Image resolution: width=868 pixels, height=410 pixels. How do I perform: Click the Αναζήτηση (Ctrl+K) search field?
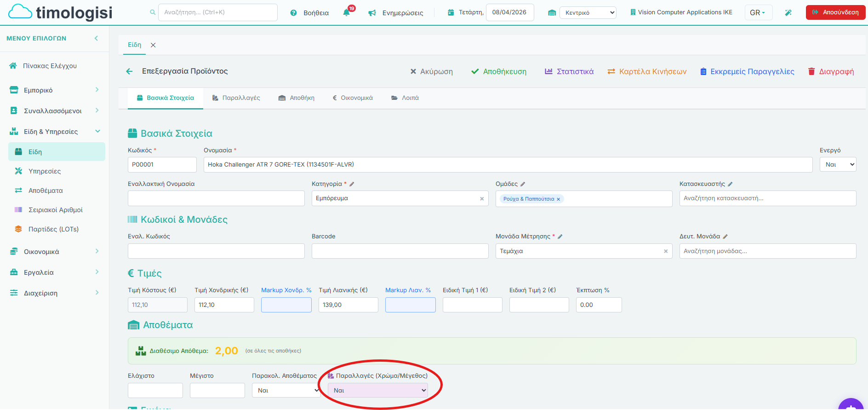pyautogui.click(x=218, y=12)
